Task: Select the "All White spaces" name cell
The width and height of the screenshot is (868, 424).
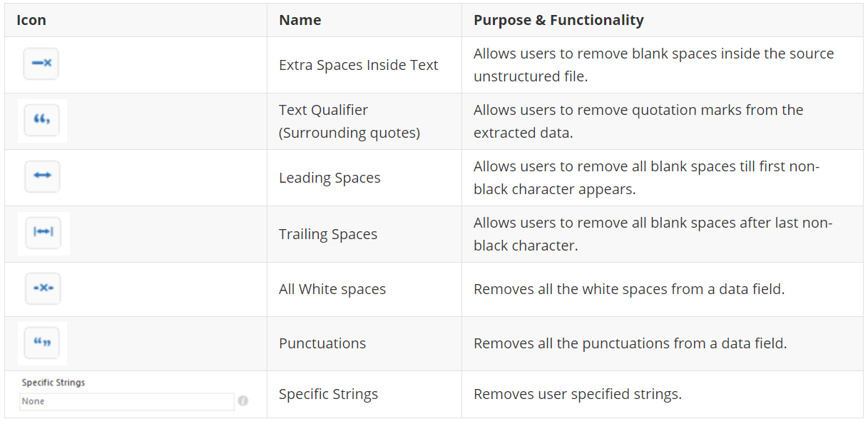Action: click(x=332, y=289)
